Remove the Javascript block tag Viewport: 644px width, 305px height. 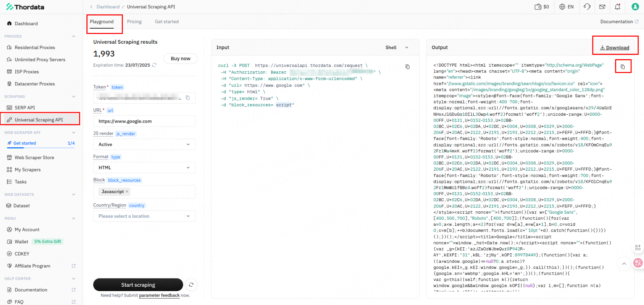coord(127,192)
